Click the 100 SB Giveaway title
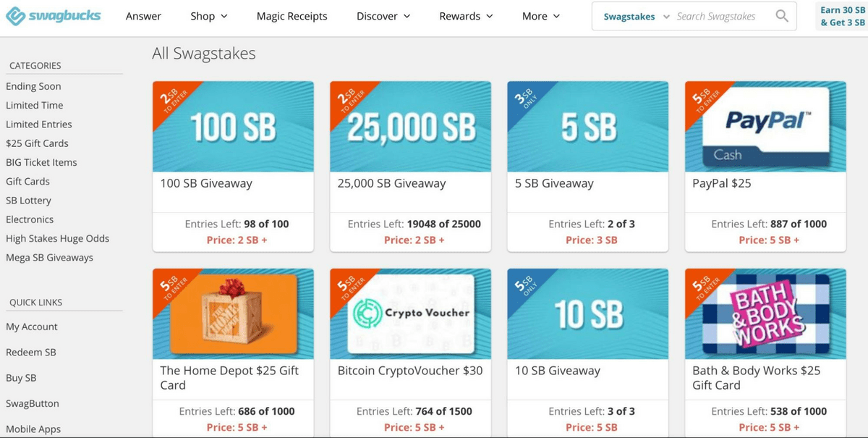The image size is (868, 438). (206, 183)
